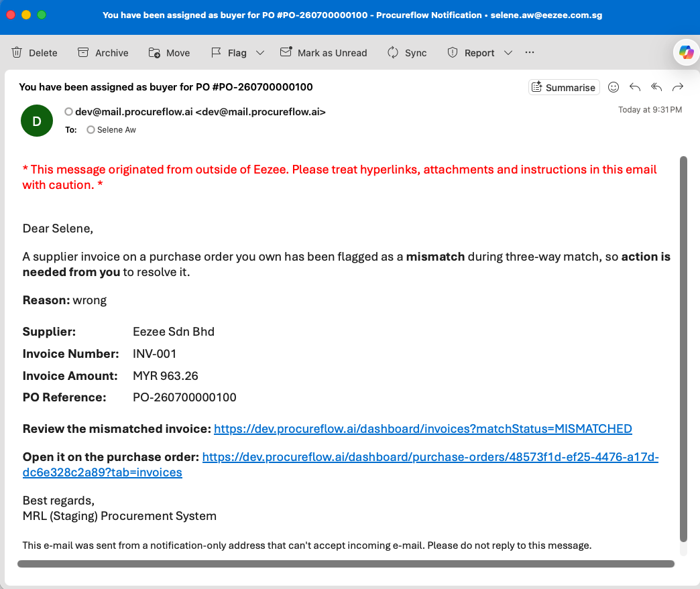Viewport: 700px width, 589px height.
Task: Expand the Flag options dropdown arrow
Action: point(260,53)
